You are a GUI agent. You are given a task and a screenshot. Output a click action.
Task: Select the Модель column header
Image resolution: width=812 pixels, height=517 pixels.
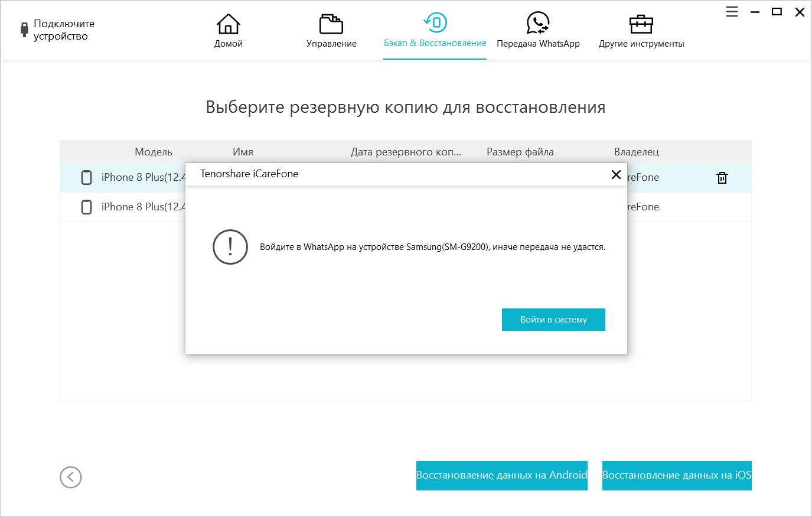tap(154, 152)
